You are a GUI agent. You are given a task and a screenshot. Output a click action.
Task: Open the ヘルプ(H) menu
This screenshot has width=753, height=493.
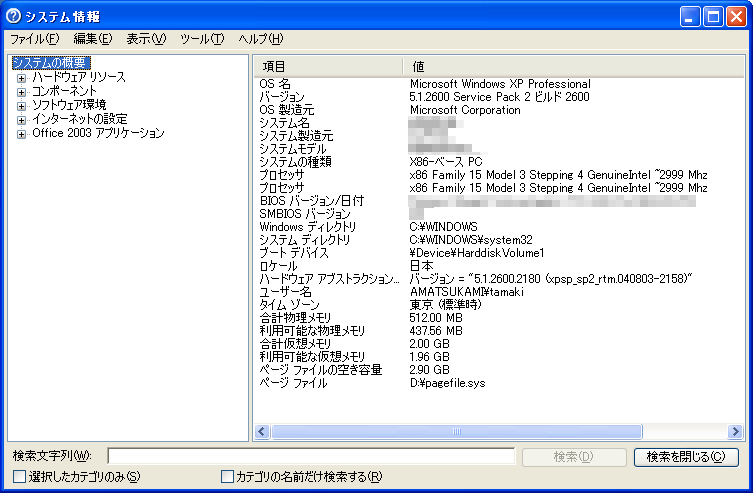261,39
